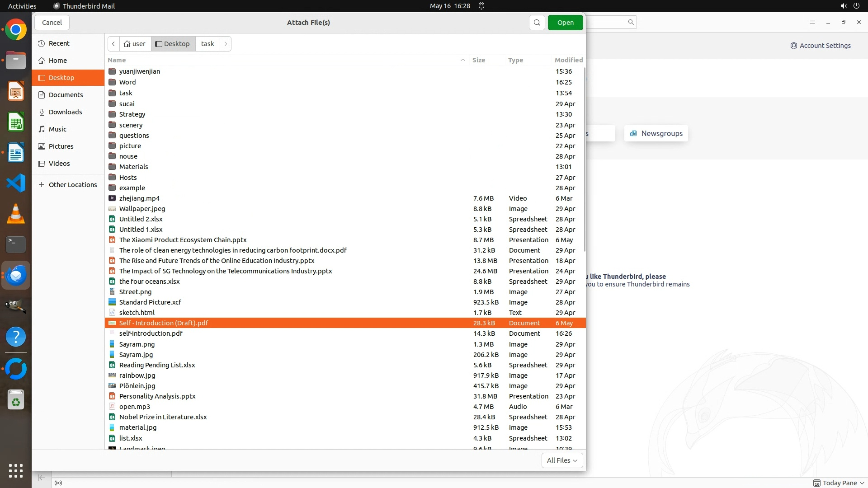Click the search magnifier icon in file dialog

pos(537,23)
